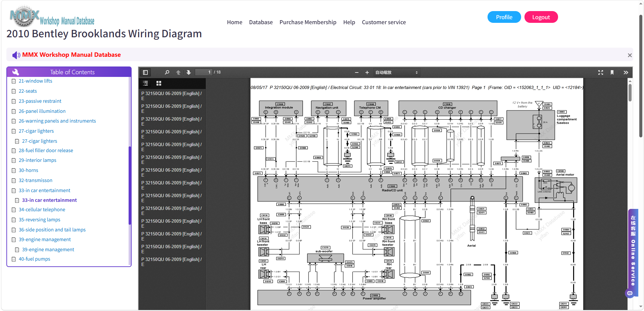Click the page icon beside 30-horns
The image size is (644, 311).
(x=14, y=171)
